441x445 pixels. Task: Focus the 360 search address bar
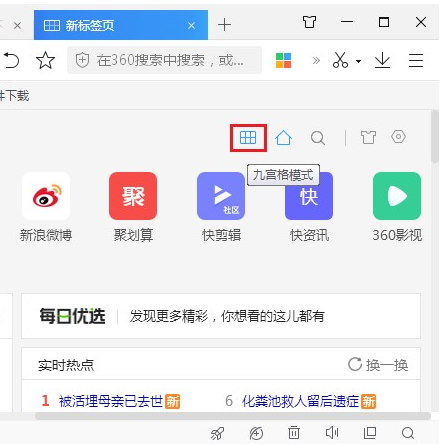pyautogui.click(x=164, y=60)
